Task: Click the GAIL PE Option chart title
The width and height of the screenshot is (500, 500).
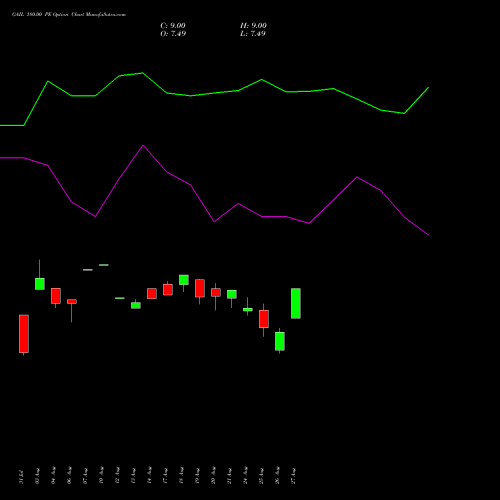Action: point(69,15)
